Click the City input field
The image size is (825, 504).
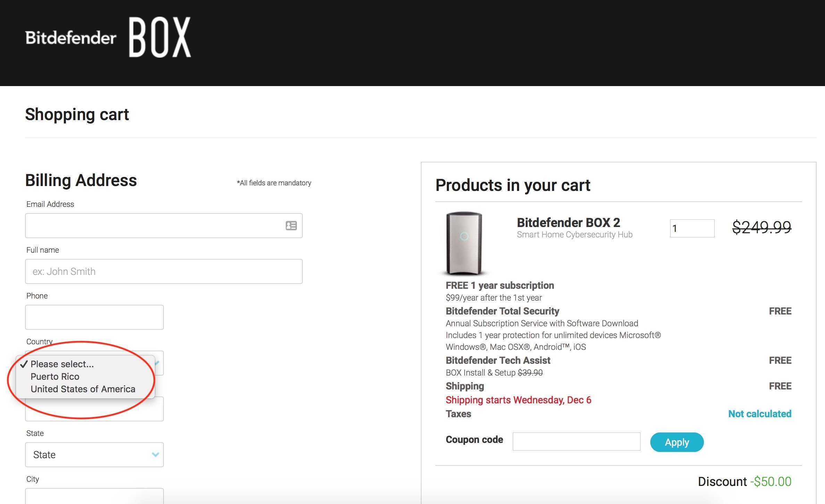click(x=94, y=497)
